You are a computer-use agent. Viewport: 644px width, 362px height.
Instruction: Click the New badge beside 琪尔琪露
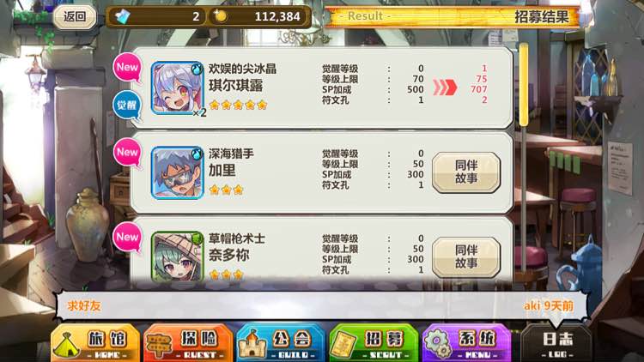click(127, 68)
